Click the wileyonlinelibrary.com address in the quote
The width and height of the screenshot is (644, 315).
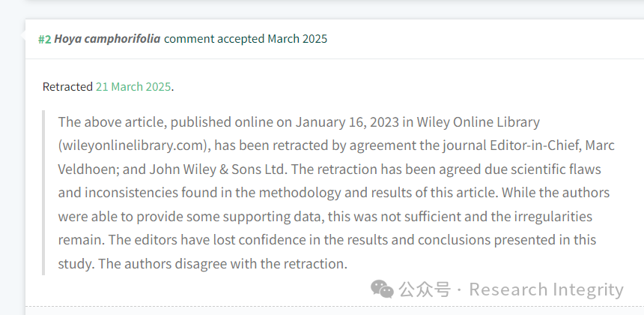coord(135,145)
